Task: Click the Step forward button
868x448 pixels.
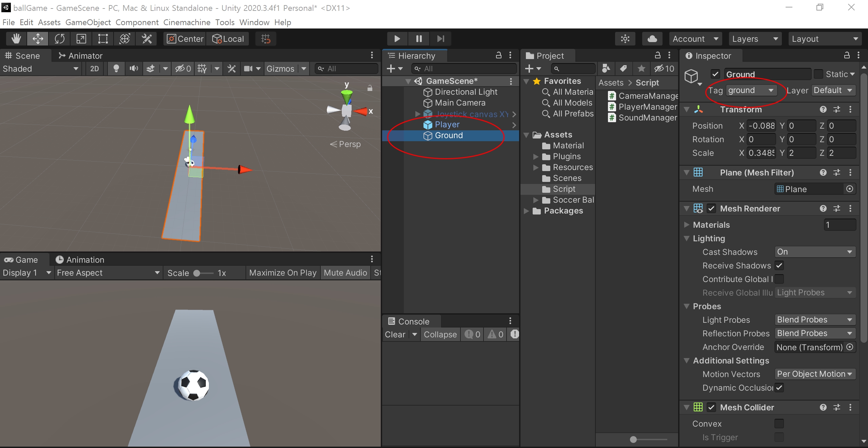Action: point(440,39)
